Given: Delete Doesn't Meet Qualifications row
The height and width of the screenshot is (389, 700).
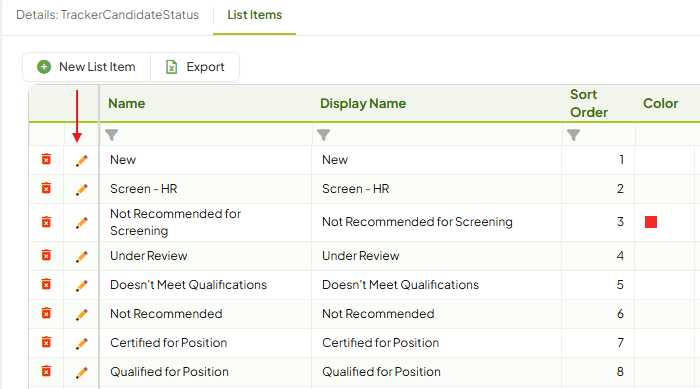Looking at the screenshot, I should [x=46, y=284].
